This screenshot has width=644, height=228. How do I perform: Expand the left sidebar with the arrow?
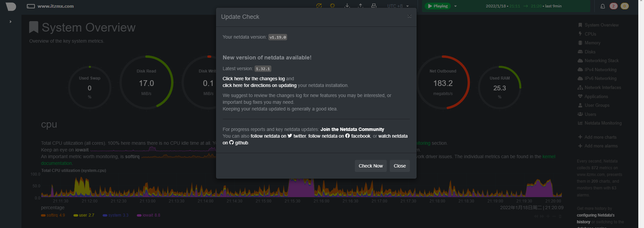[10, 21]
